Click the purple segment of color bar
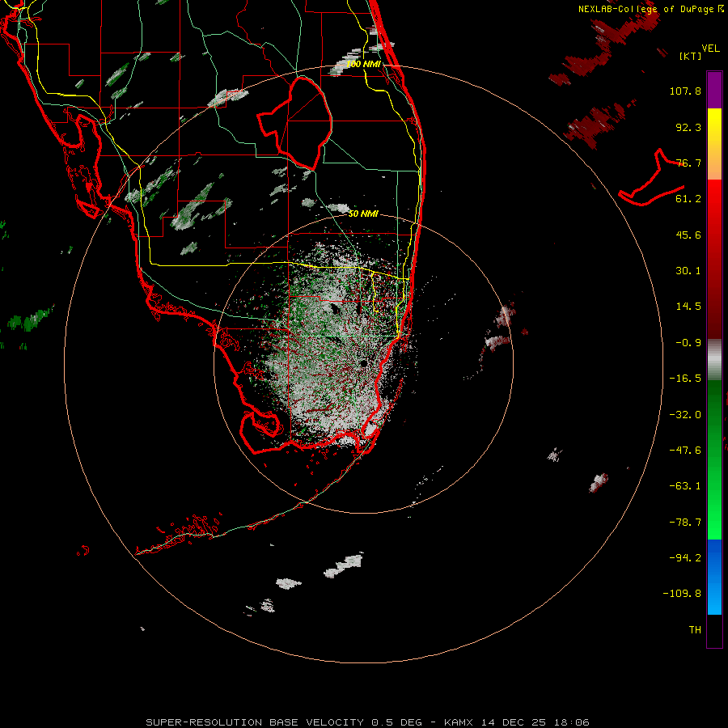Viewport: 728px width, 728px height. tap(714, 90)
